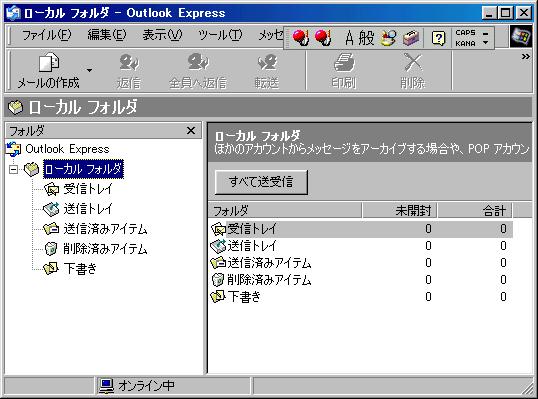Sort by the フォルダ column header
The width and height of the screenshot is (538, 399).
[285, 210]
